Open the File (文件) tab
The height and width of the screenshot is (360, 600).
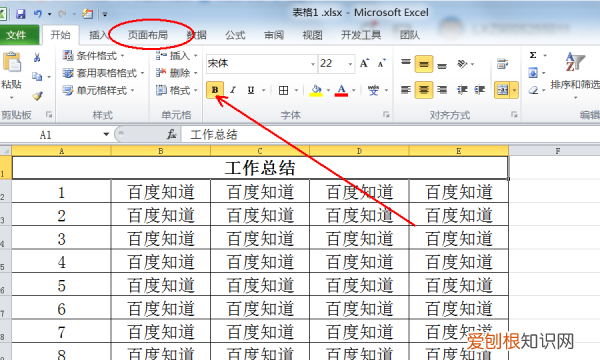click(x=19, y=35)
